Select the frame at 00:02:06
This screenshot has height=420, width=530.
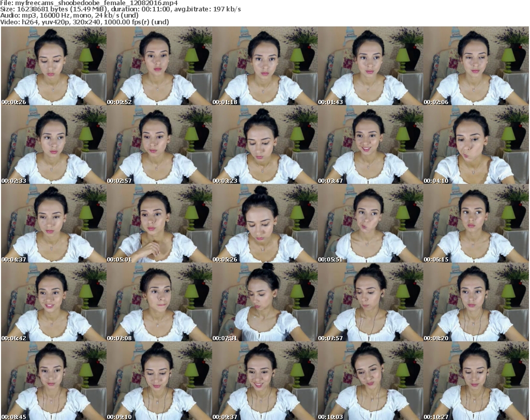pyautogui.click(x=476, y=66)
